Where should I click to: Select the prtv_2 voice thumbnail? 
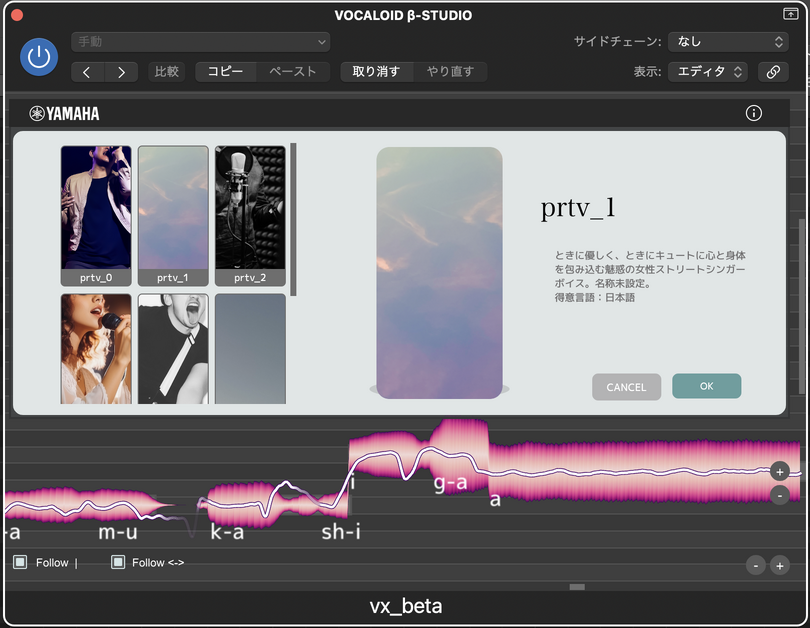(250, 215)
